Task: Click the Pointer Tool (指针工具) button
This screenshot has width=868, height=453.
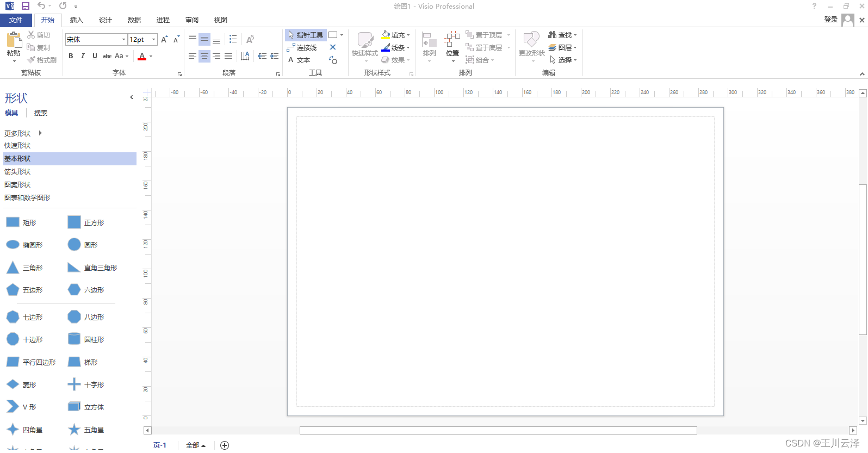Action: 306,35
